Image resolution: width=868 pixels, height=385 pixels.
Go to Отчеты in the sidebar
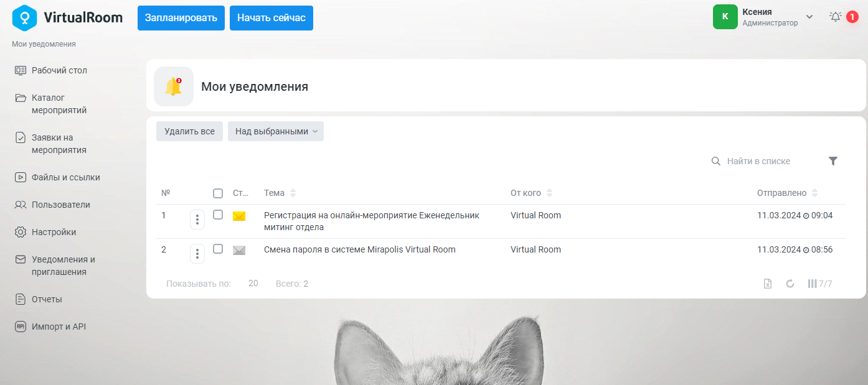coord(47,299)
